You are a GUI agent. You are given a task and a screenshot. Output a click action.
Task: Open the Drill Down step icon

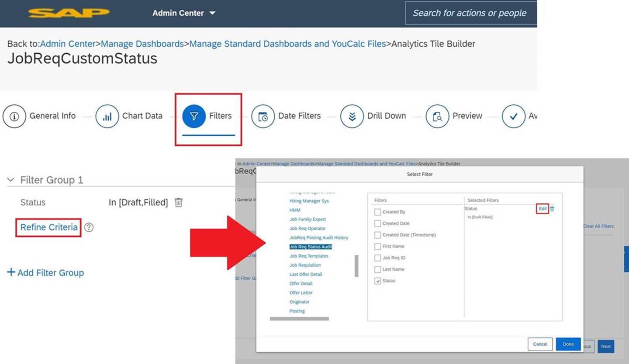point(352,117)
